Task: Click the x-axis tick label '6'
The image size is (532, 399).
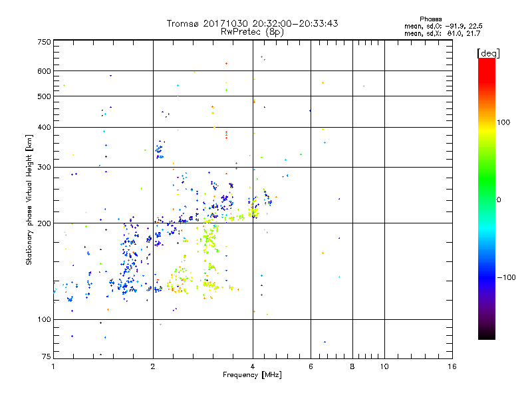Action: click(x=311, y=366)
